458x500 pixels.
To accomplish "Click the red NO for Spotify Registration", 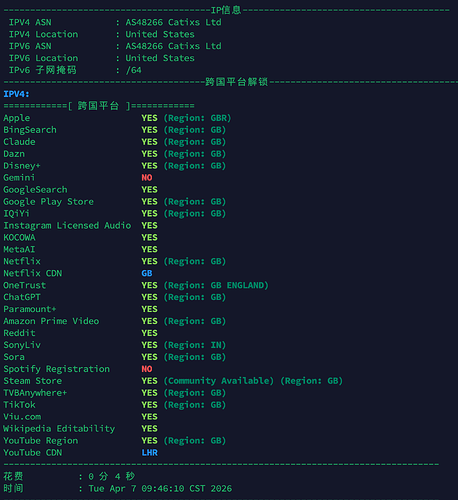I will [147, 369].
